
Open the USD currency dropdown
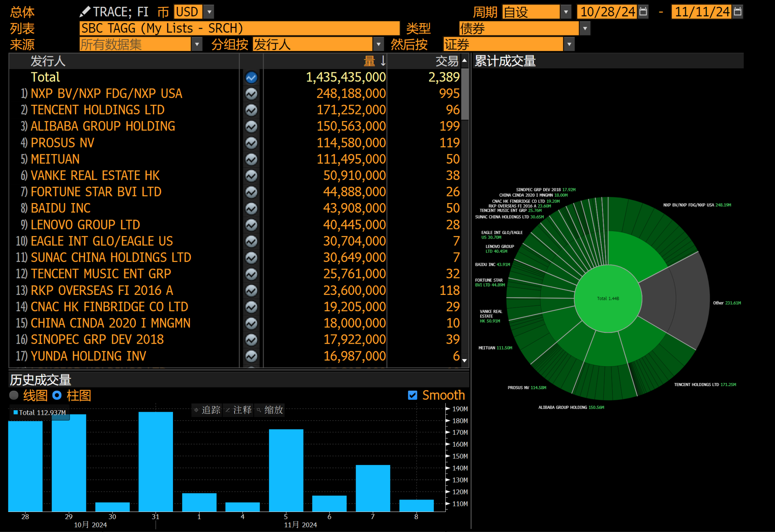point(209,12)
